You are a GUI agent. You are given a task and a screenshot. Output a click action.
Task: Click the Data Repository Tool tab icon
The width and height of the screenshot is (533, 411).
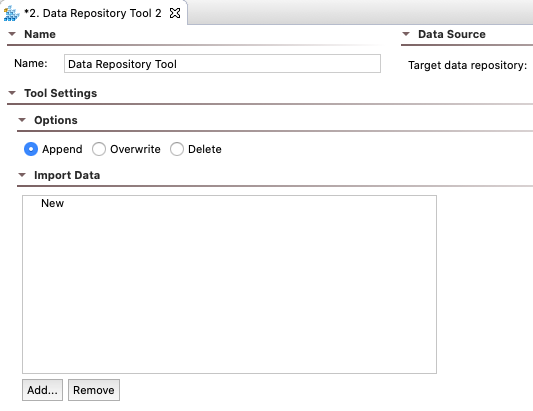pos(11,14)
